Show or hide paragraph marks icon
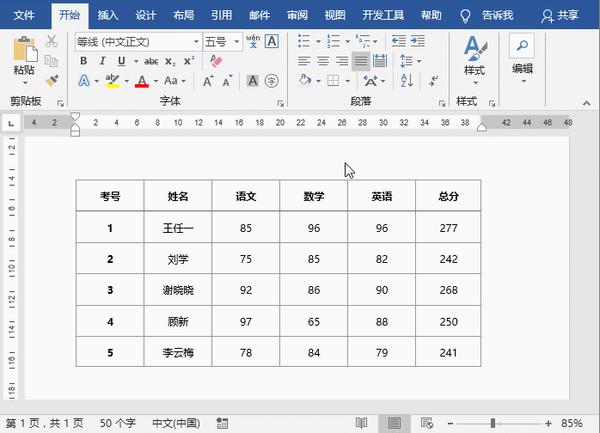 pyautogui.click(x=433, y=81)
